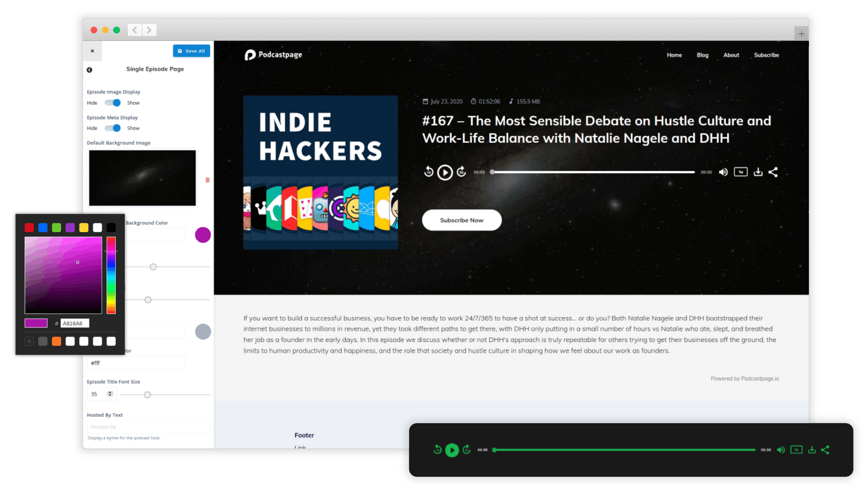This screenshot has width=868, height=486.
Task: Click the Podcastpage logo
Action: pyautogui.click(x=274, y=55)
